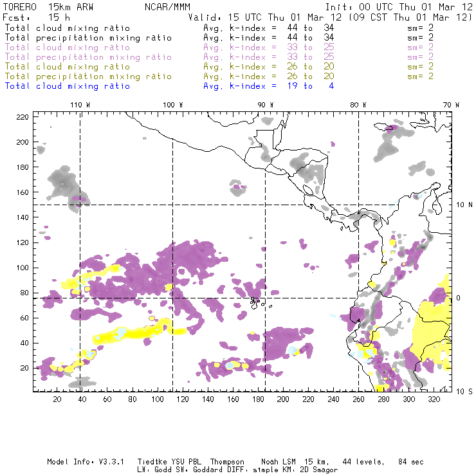
Task: Click 'Noah LSM' in model info line
Action: tap(279, 462)
